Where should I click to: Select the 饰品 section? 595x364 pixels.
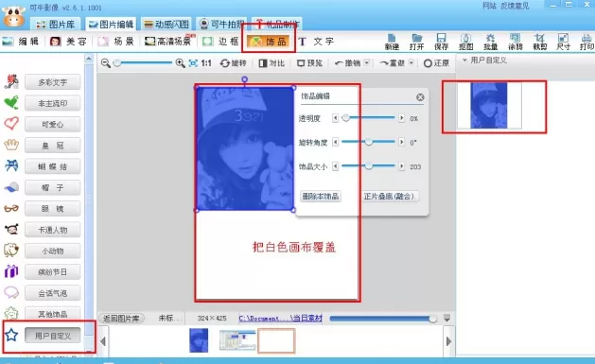268,41
